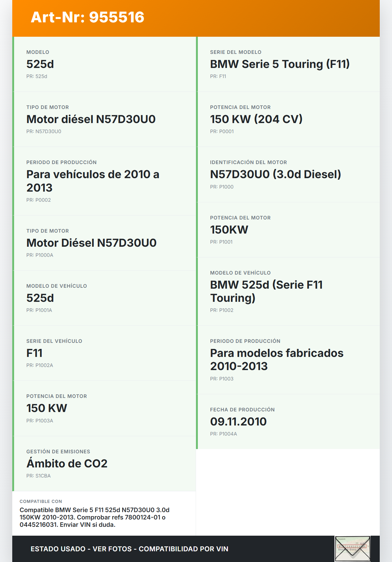Select the N57D30U0 (3.0d Diesel) identification

pos(275,174)
